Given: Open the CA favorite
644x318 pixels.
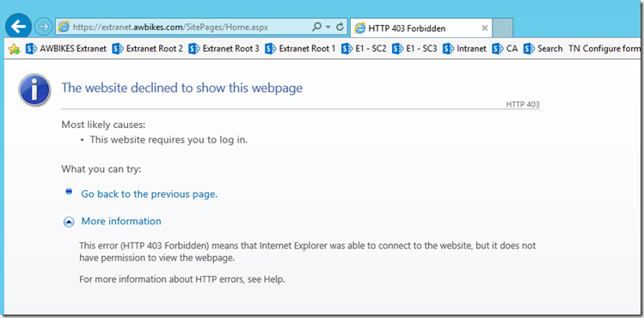Looking at the screenshot, I should [x=505, y=49].
